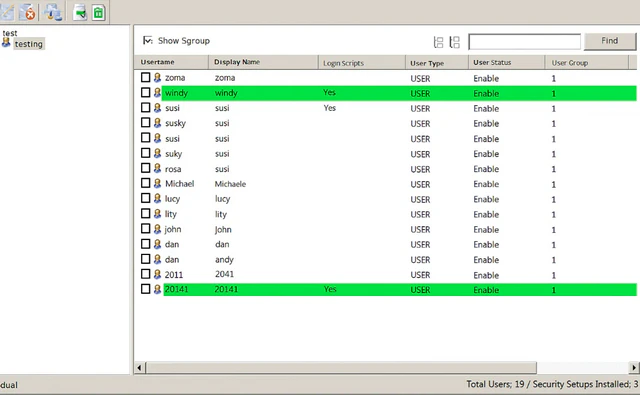
Task: Click the '2041' display name cell
Action: [x=224, y=274]
